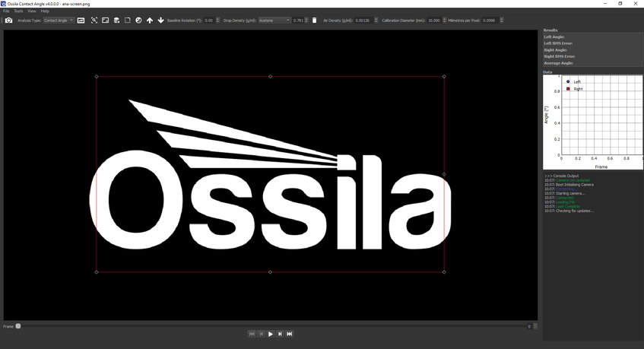
Task: Click the up arrow baseline icon
Action: click(x=150, y=20)
